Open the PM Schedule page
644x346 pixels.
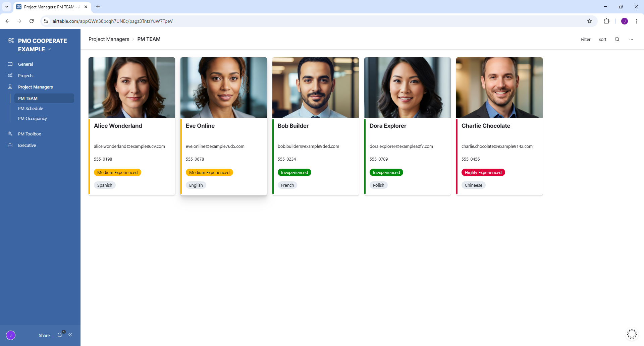[x=31, y=108]
